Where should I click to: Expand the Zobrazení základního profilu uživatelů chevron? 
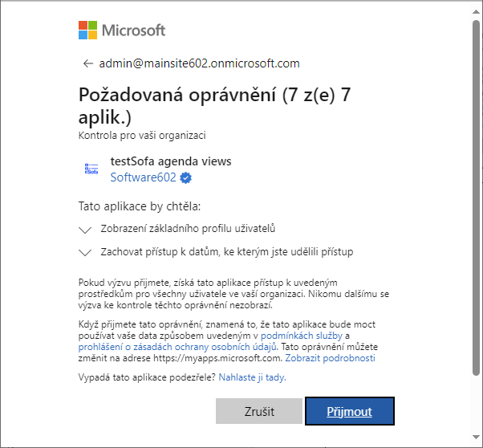pyautogui.click(x=85, y=230)
